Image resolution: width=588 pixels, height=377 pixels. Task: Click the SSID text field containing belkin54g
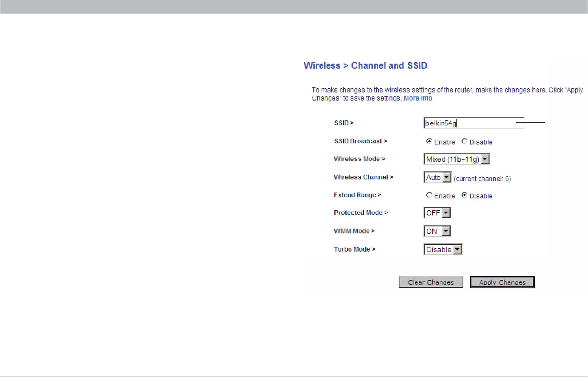[x=474, y=123]
